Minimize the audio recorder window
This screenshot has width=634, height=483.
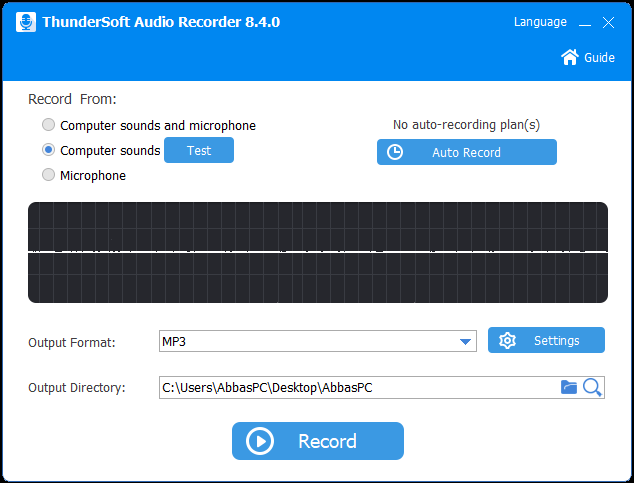pos(585,23)
